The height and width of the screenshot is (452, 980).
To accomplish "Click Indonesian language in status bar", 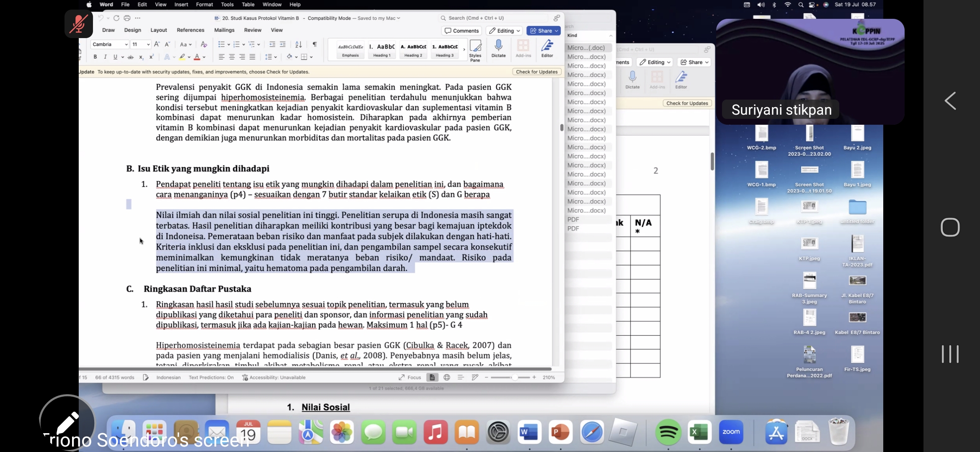I will tap(168, 378).
